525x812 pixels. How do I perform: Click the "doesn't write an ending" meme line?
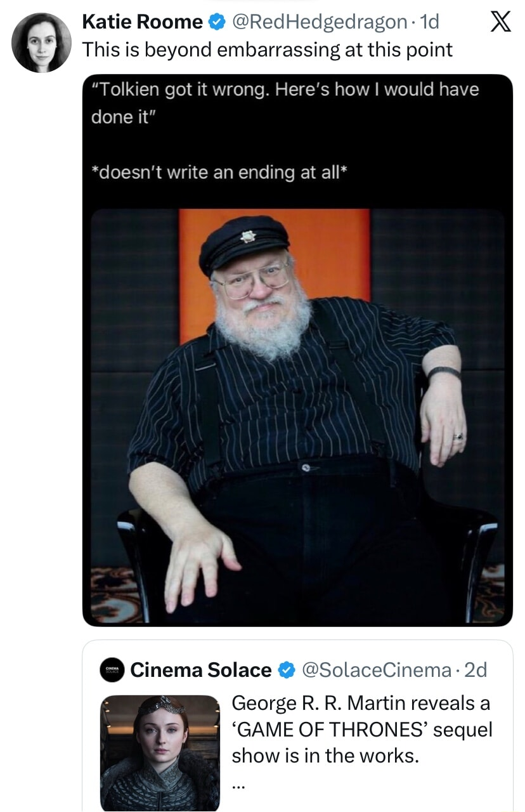(x=219, y=173)
